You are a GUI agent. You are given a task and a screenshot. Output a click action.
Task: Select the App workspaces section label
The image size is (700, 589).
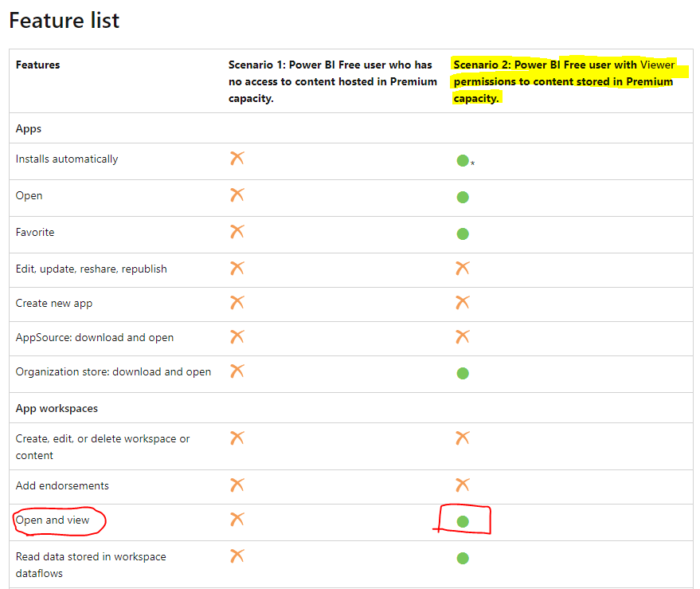[x=57, y=408]
